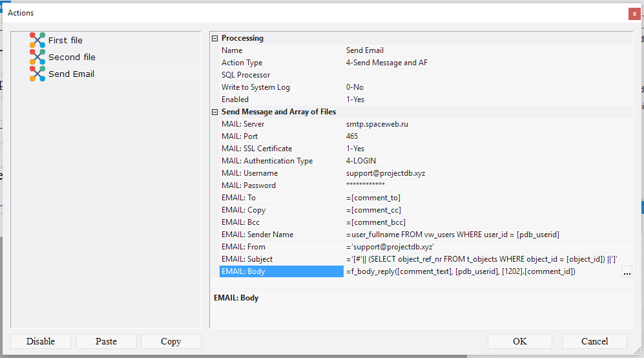644x358 pixels.
Task: Click the Second file action icon
Action: coord(37,57)
